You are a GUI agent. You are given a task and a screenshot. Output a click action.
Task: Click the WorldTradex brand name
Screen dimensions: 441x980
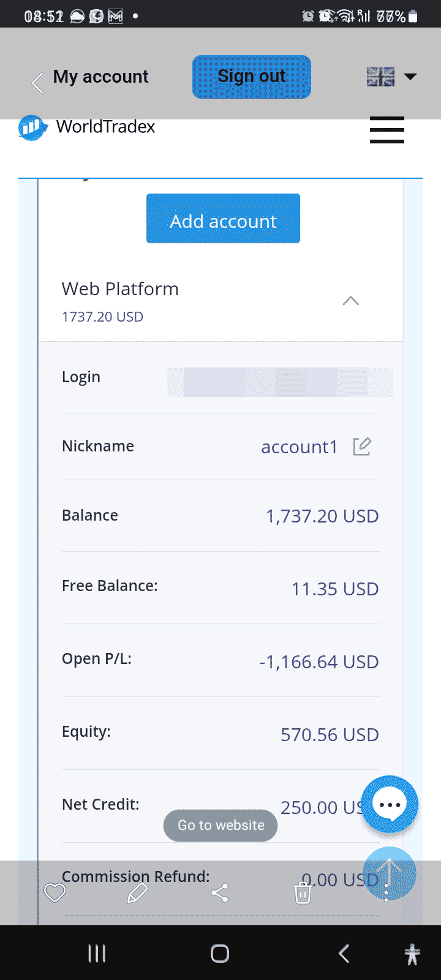pyautogui.click(x=105, y=127)
